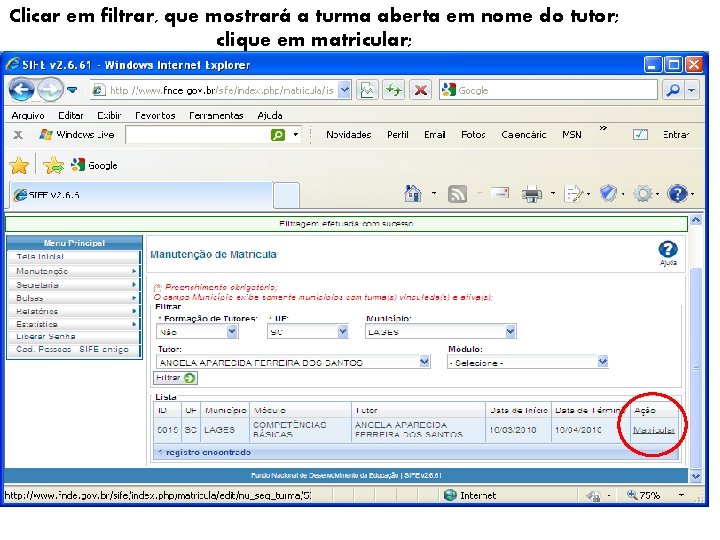The width and height of the screenshot is (720, 540).
Task: Open the Exibir menu
Action: click(109, 116)
